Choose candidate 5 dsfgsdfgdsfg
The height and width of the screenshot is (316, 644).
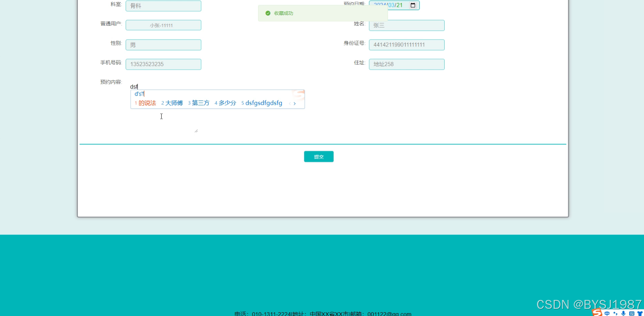click(x=261, y=103)
